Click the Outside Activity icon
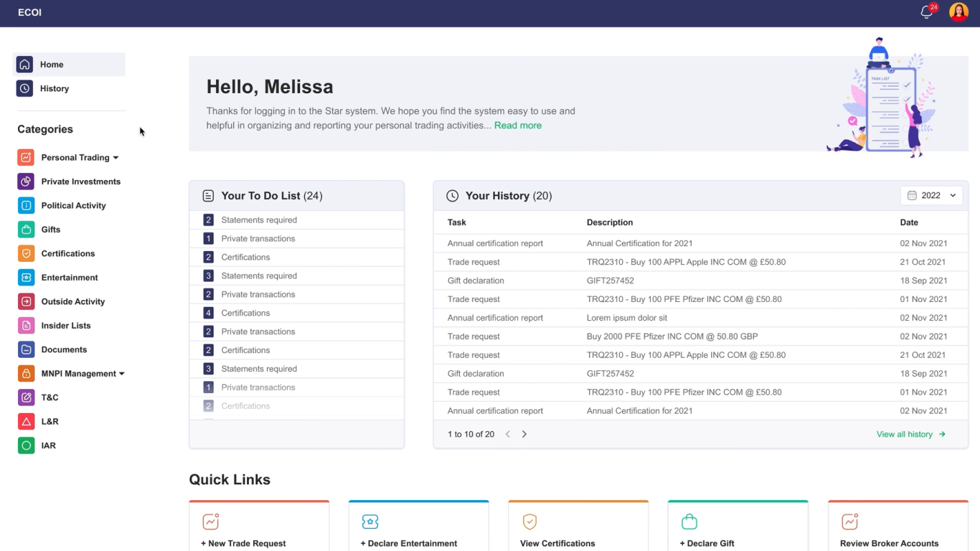The width and height of the screenshot is (980, 551). point(26,301)
